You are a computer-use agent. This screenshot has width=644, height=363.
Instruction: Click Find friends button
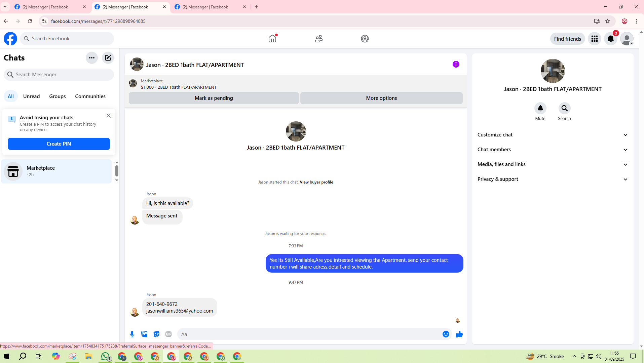pyautogui.click(x=568, y=39)
